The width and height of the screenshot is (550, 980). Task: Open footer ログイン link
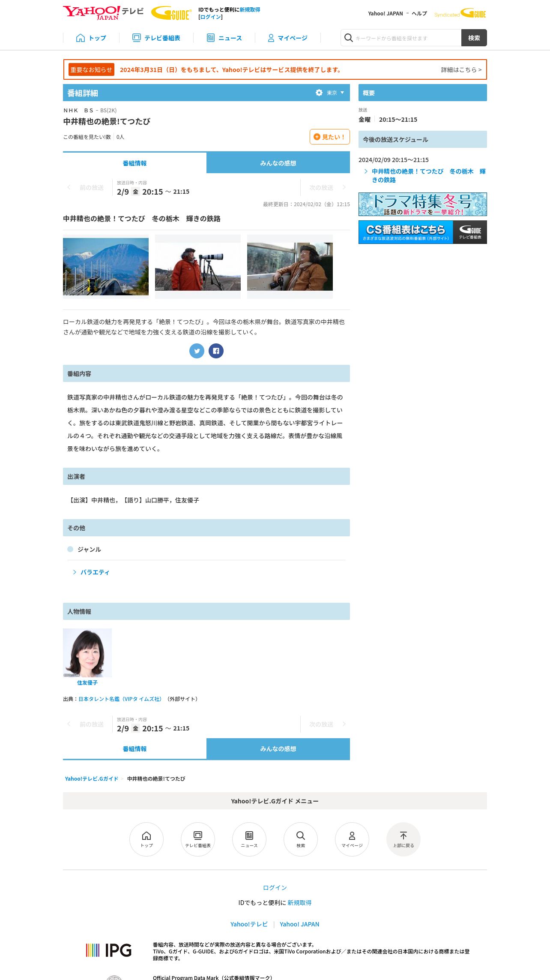click(x=275, y=888)
